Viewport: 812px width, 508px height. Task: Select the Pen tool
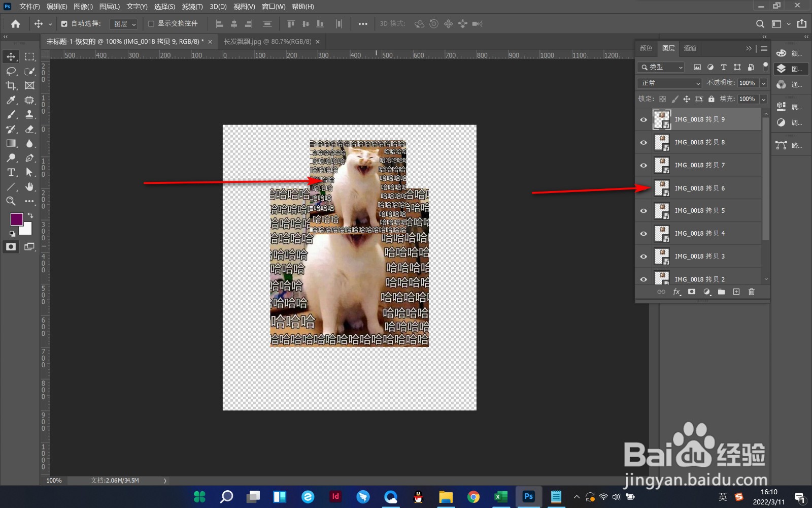point(30,158)
